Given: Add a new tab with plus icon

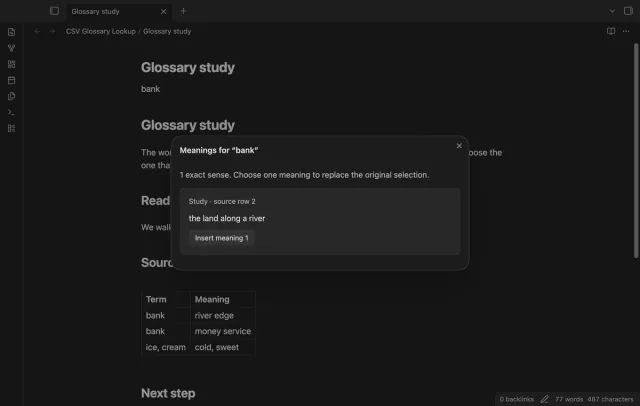Looking at the screenshot, I should (183, 11).
